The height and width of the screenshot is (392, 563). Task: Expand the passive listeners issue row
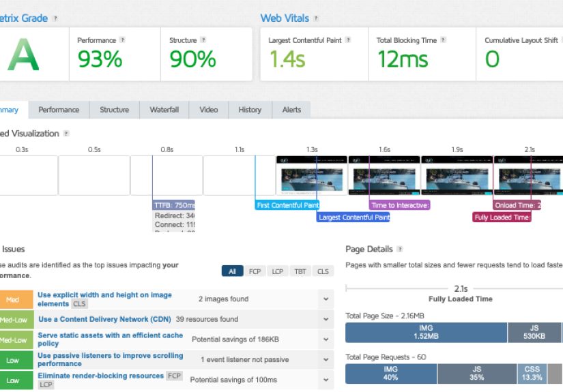point(326,359)
